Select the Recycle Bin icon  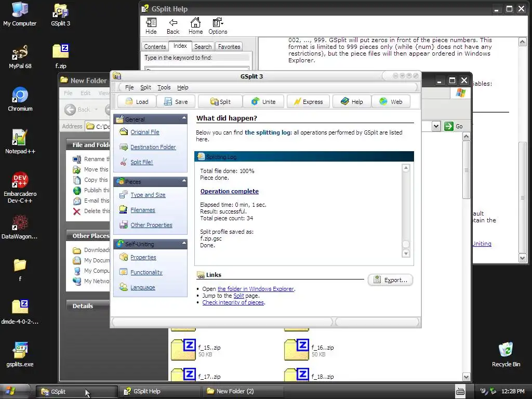click(506, 355)
